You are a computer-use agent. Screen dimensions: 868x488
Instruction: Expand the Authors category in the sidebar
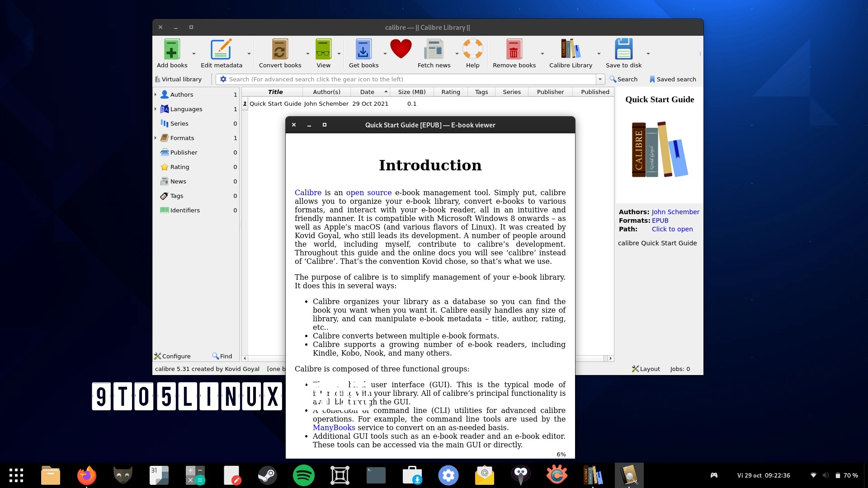click(x=156, y=94)
